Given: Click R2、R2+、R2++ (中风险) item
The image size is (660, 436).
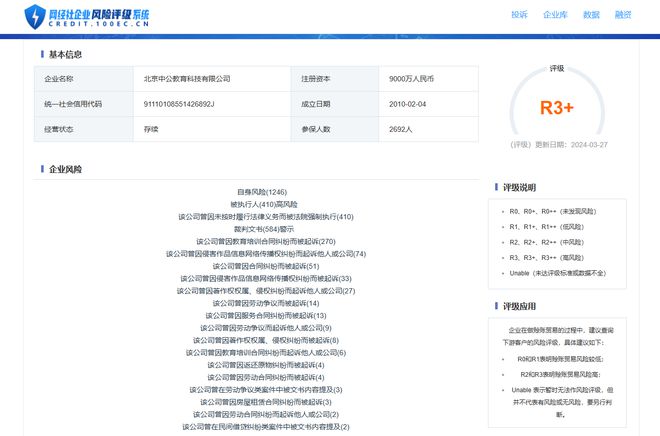Looking at the screenshot, I should click(546, 242).
